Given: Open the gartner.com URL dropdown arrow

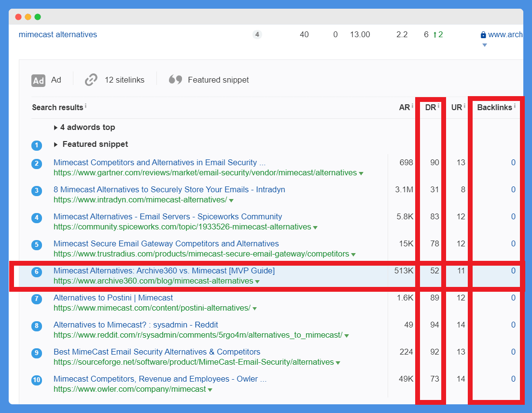Looking at the screenshot, I should [x=361, y=173].
